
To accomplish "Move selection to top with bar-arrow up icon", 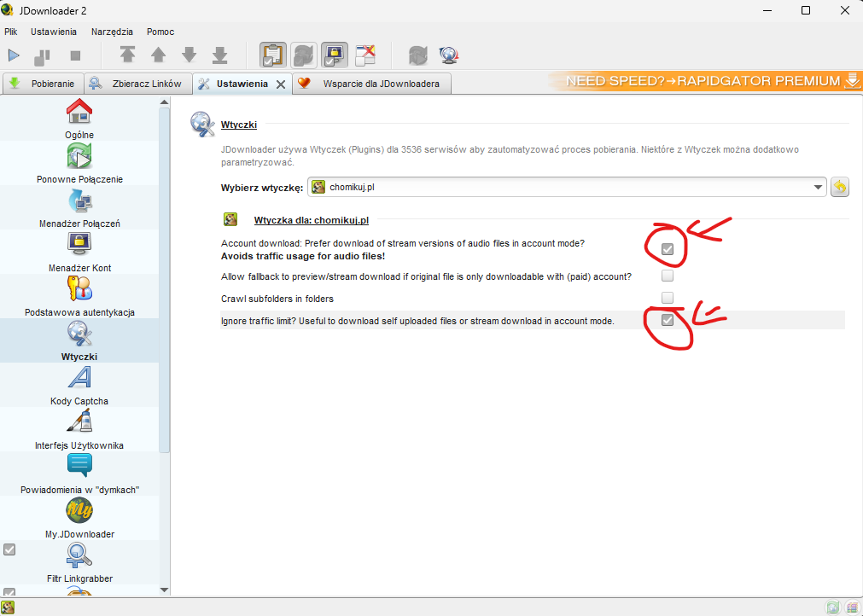I will pyautogui.click(x=128, y=55).
